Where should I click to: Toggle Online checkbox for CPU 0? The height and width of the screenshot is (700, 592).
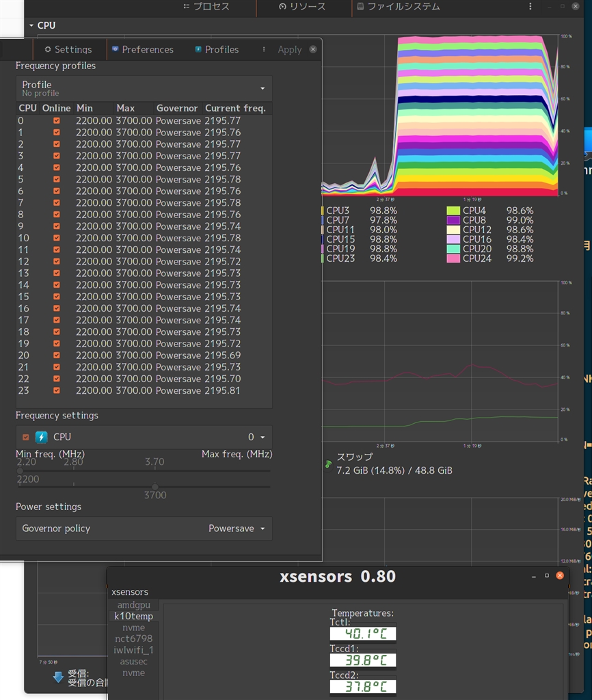pos(57,121)
